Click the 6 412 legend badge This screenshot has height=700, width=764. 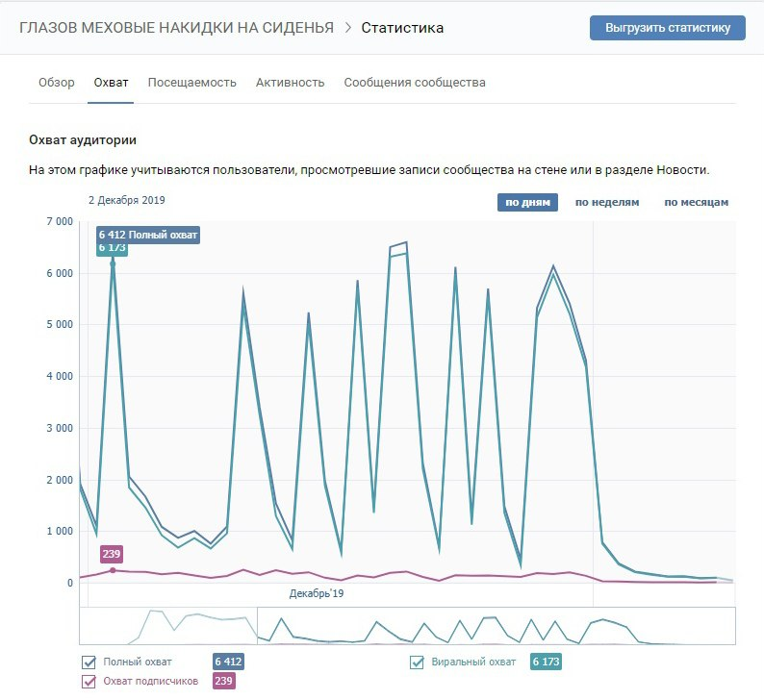click(x=228, y=662)
